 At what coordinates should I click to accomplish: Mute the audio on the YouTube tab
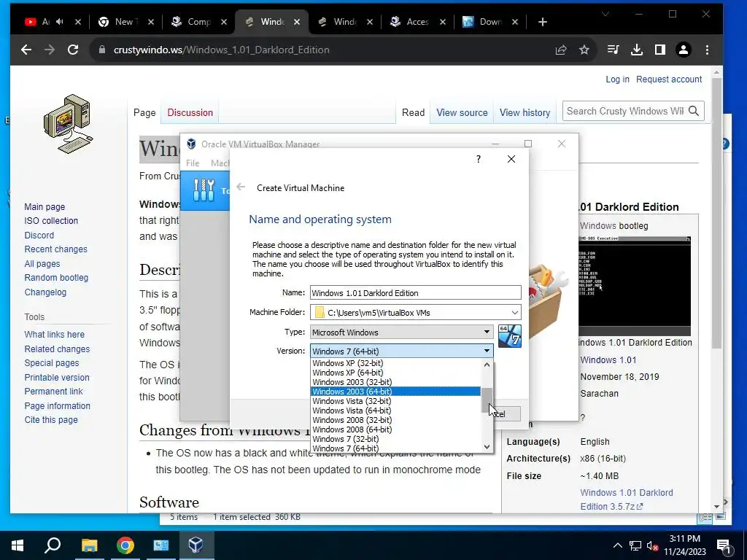[60, 21]
